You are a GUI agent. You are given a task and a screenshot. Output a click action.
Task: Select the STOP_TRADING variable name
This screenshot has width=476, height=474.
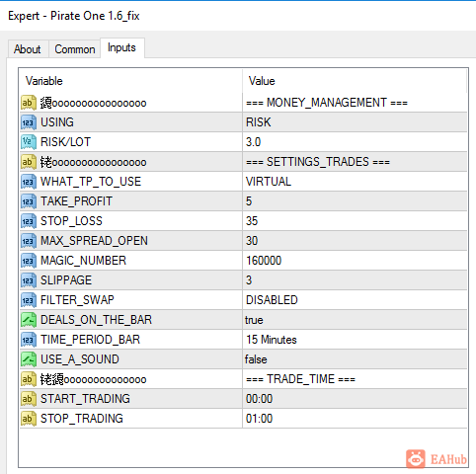(82, 419)
